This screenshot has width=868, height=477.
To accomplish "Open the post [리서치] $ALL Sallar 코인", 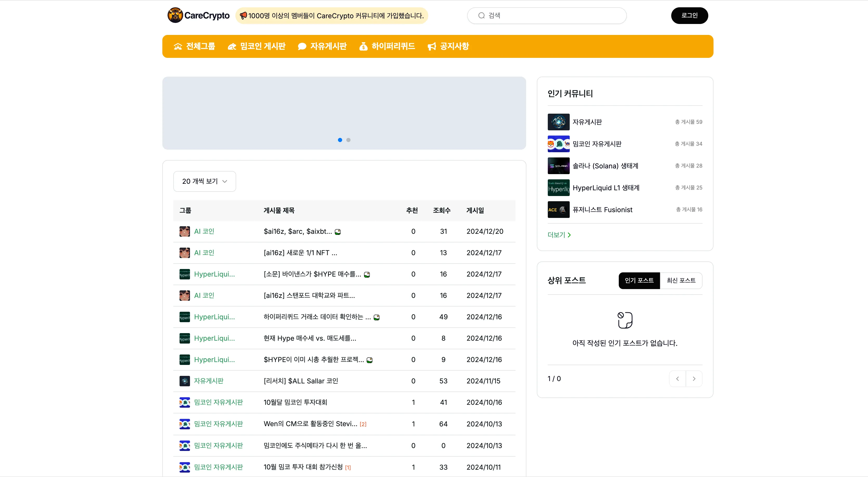I will click(x=301, y=381).
